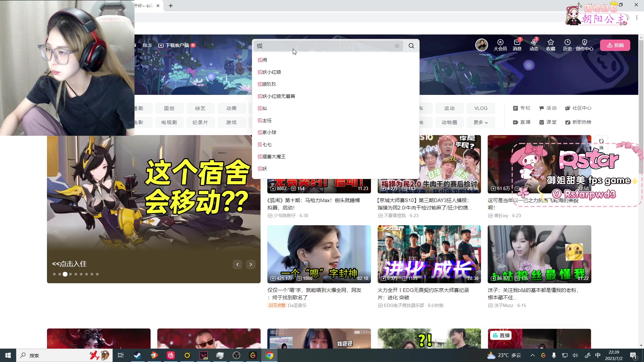Open the 专栏 column link

[522, 108]
